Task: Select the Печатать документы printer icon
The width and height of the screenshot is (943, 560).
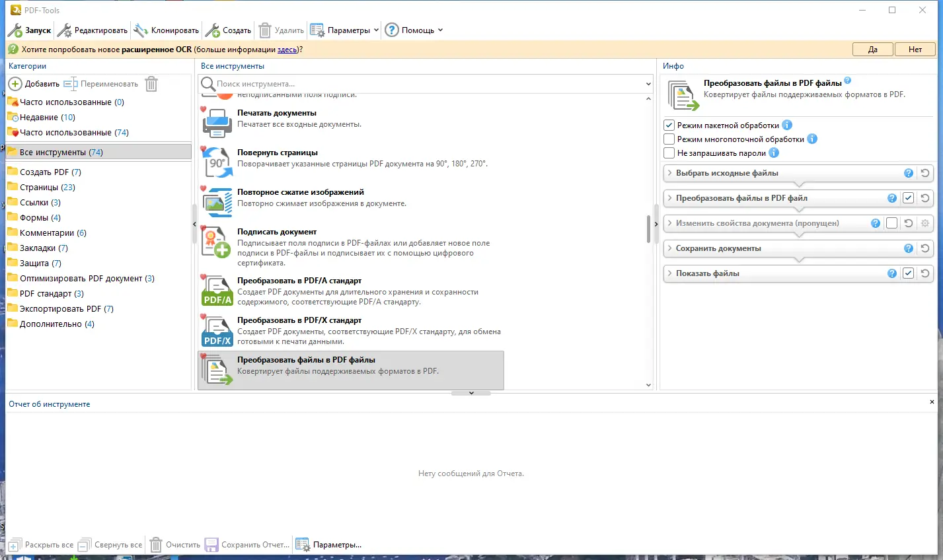Action: 217,122
